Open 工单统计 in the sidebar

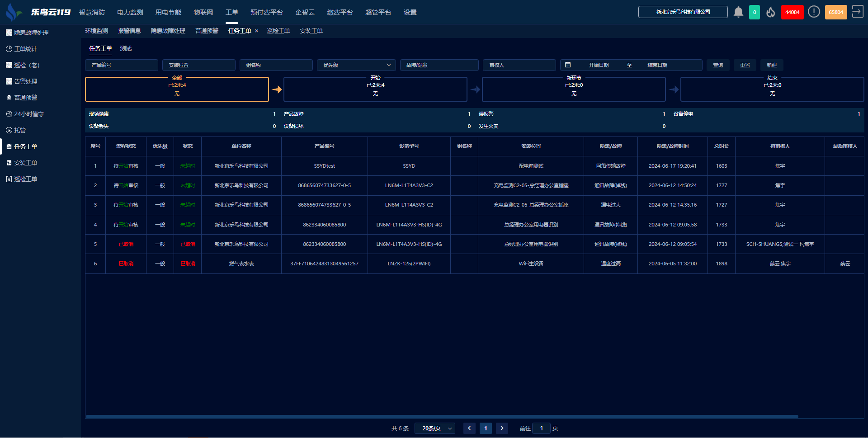point(25,49)
